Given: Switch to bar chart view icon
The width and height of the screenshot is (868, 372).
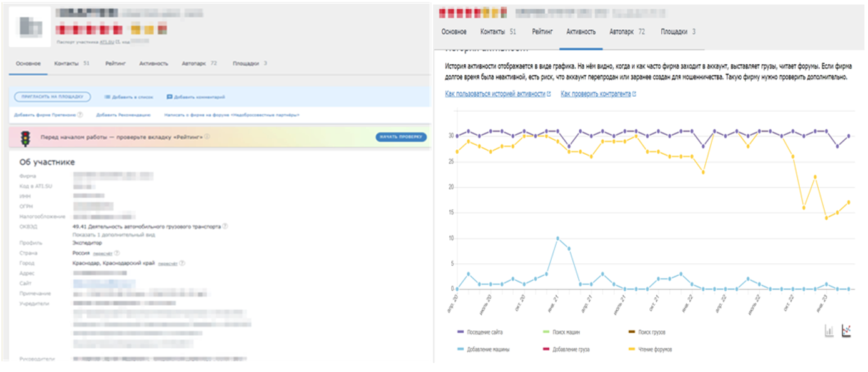Looking at the screenshot, I should tap(829, 331).
